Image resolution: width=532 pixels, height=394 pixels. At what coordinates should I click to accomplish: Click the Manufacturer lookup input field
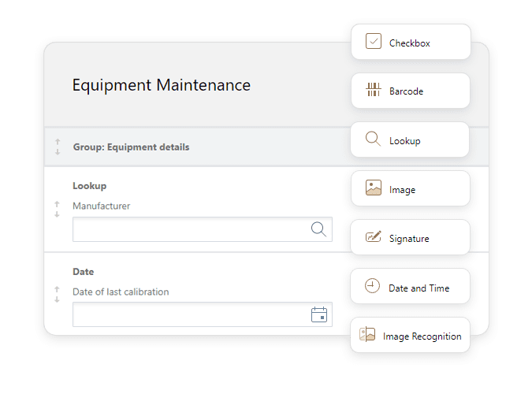(x=203, y=229)
